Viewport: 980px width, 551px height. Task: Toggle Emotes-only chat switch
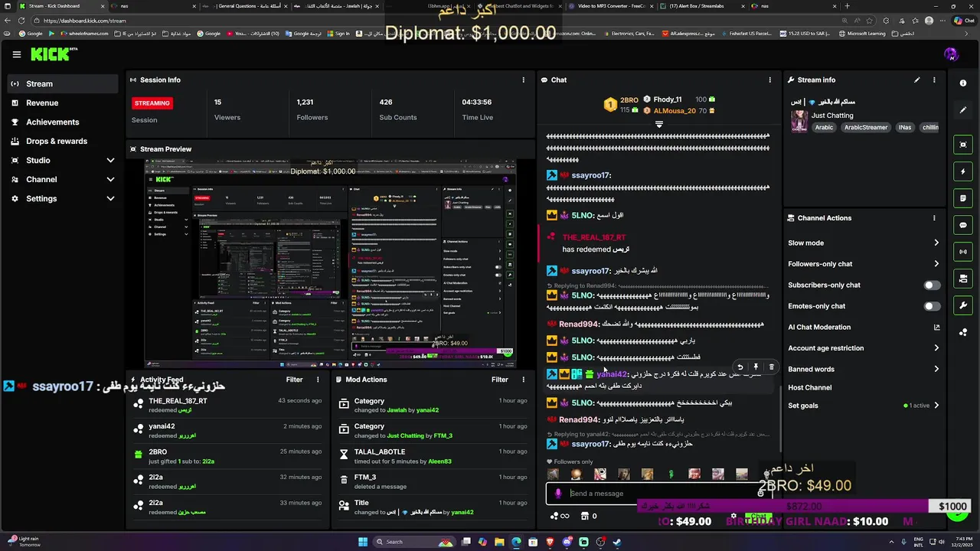pyautogui.click(x=932, y=306)
